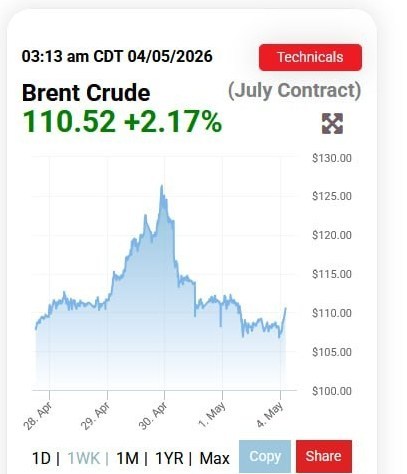Screen dimensions: 407x474
Task: Select the Max time range
Action: [x=214, y=458]
